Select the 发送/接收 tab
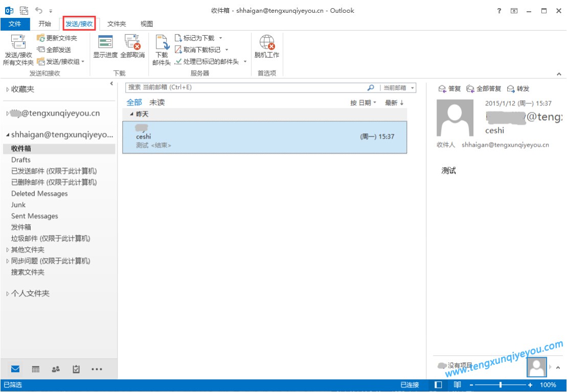 click(x=79, y=24)
